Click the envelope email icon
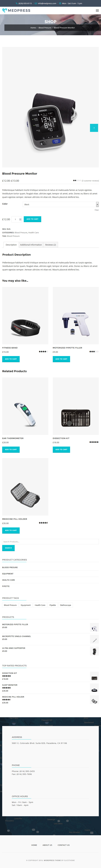101x868 pixels. pos(36,3)
